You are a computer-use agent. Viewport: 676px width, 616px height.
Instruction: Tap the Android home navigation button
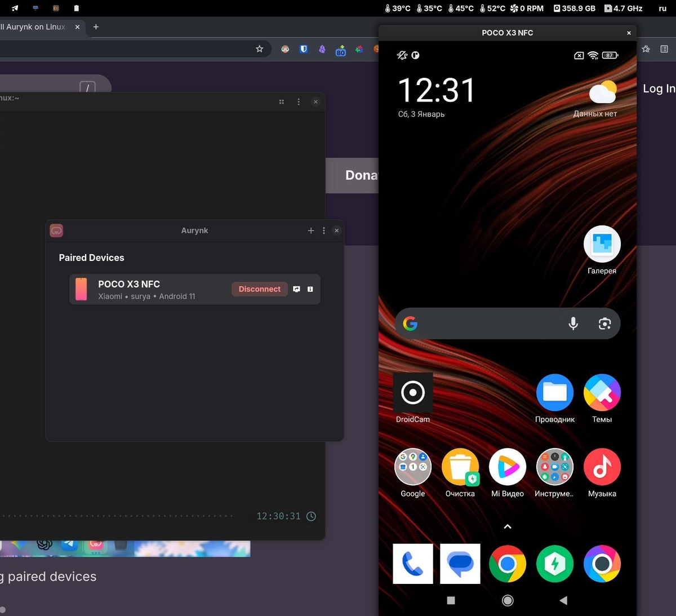pyautogui.click(x=508, y=601)
